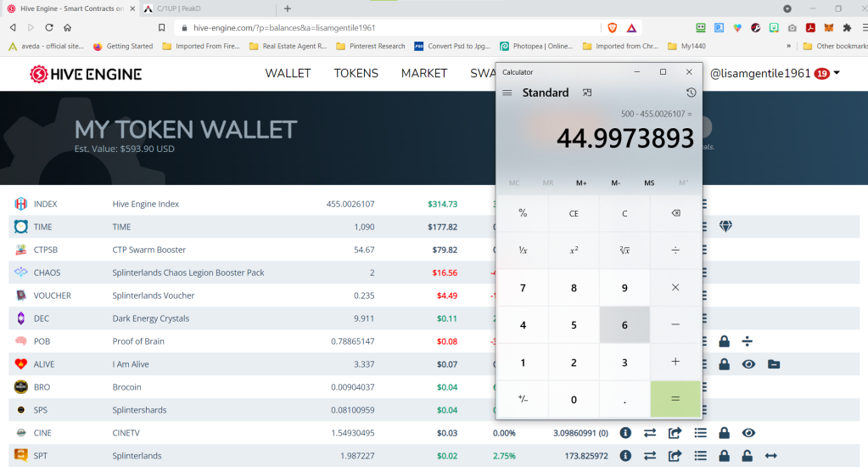The image size is (868, 467).
Task: Click the open padlock unstake icon in SPT row
Action: tap(747, 455)
